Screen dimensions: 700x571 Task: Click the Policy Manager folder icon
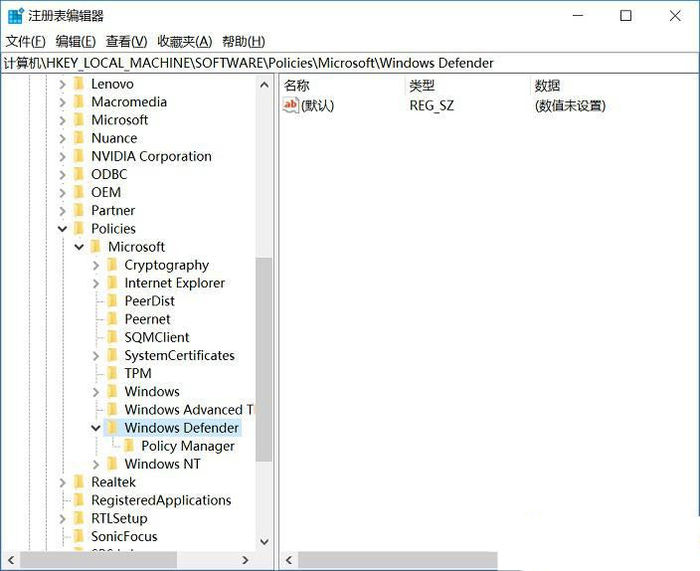tap(129, 446)
